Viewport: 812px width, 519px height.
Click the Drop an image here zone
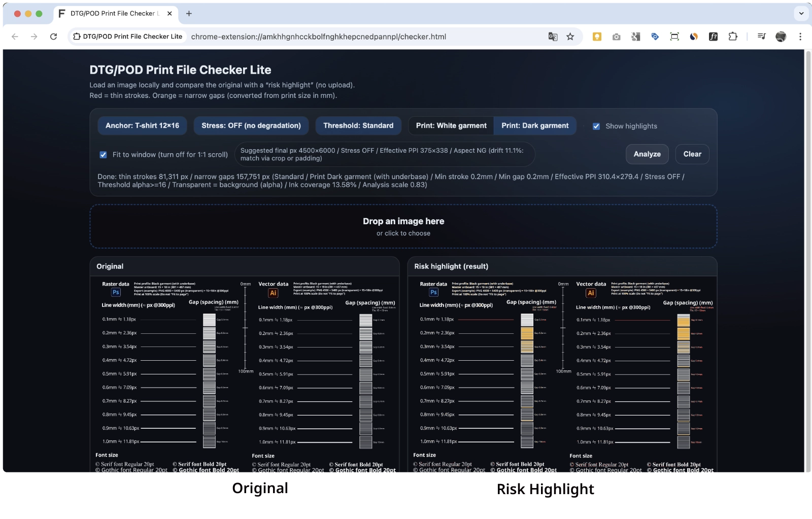(x=403, y=226)
